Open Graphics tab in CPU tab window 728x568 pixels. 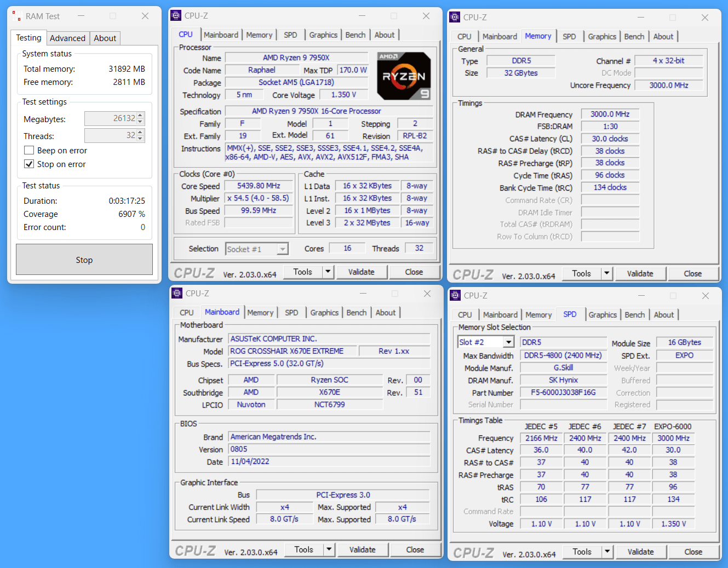click(323, 35)
